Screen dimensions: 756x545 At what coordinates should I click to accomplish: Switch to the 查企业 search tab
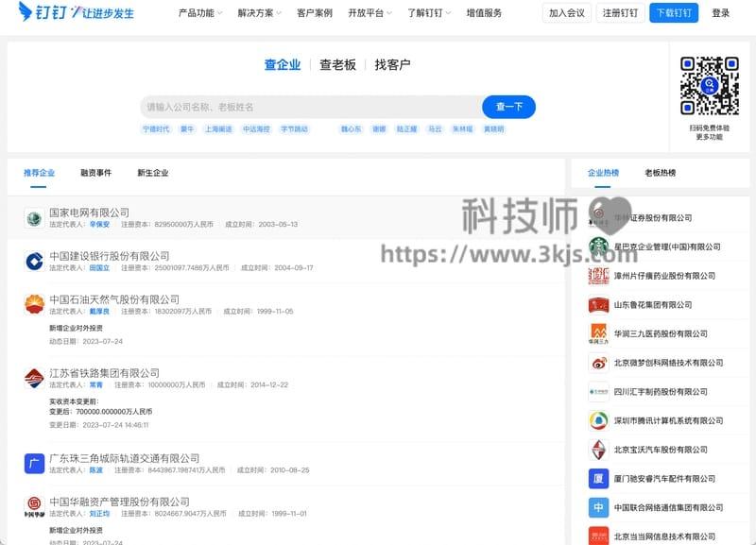pyautogui.click(x=283, y=64)
